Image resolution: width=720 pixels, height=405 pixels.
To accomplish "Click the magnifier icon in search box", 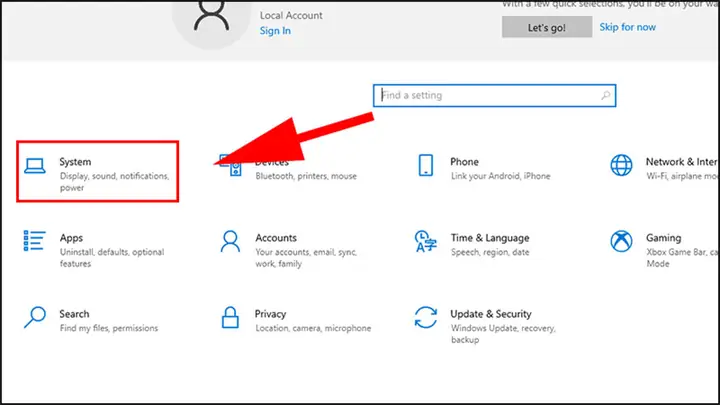I will 606,96.
